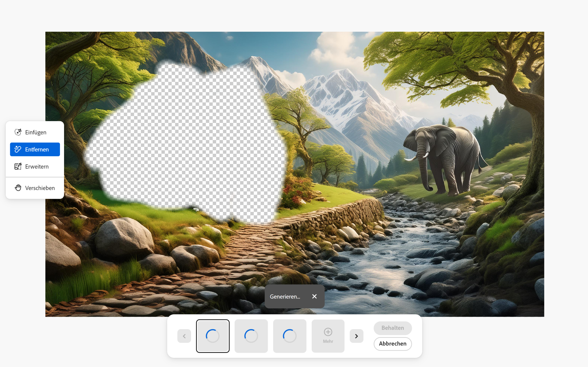588x367 pixels.
Task: Select the Einfügen menu item
Action: 35,132
